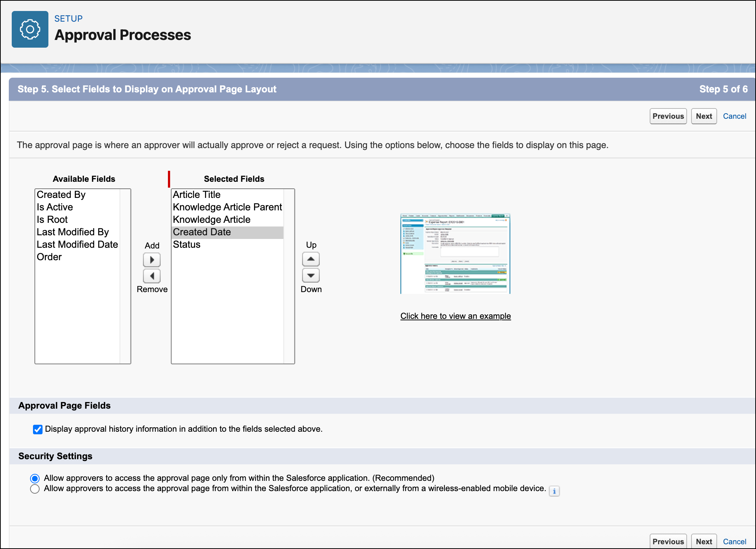Toggle Display approval history information checkbox

tap(38, 429)
